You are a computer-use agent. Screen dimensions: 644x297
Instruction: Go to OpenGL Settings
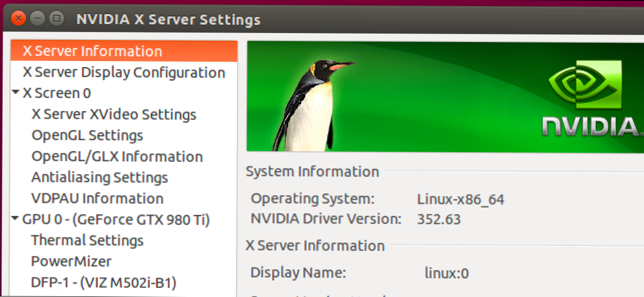[x=87, y=136]
